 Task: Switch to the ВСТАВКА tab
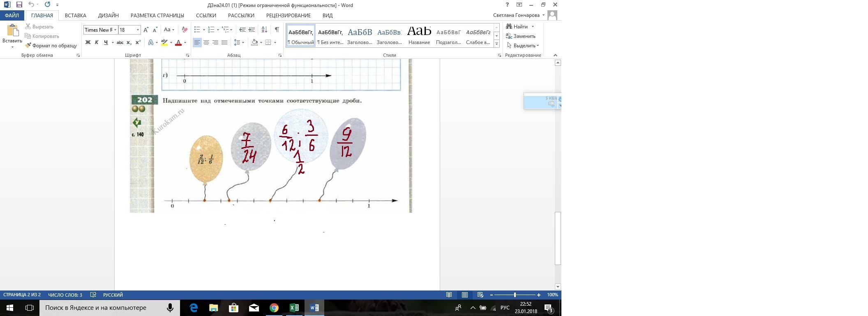click(x=76, y=15)
